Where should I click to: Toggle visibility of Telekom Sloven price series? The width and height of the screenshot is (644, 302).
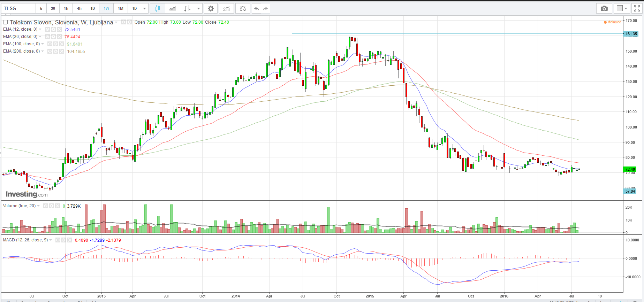[123, 22]
